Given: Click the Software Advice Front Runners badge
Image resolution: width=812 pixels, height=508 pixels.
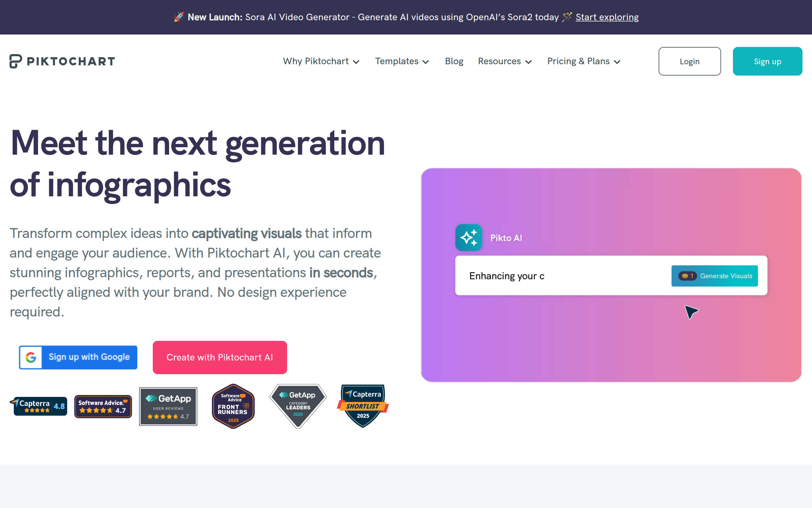Looking at the screenshot, I should coord(233,406).
